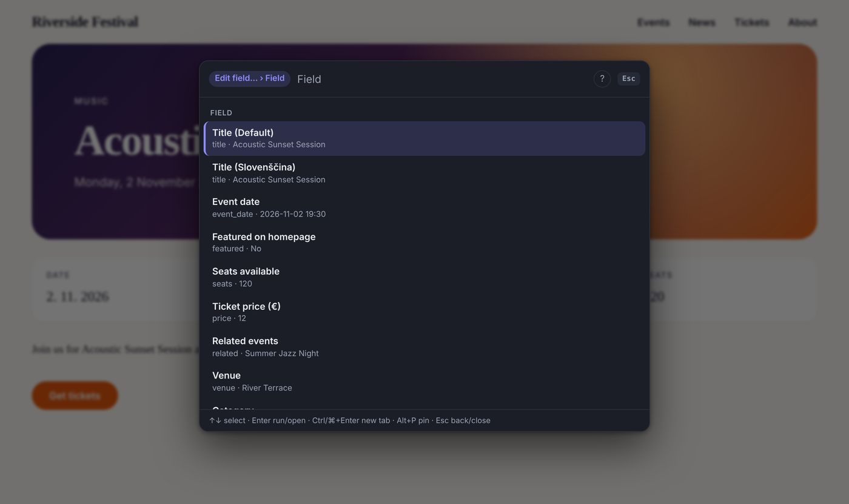Screen dimensions: 849x504
Task: Select the Related events field
Action: (424, 347)
